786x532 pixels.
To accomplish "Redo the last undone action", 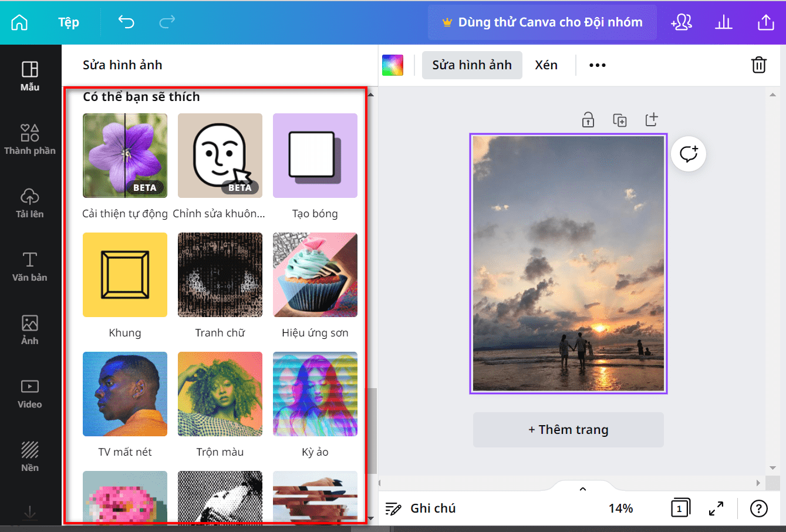I will (167, 22).
